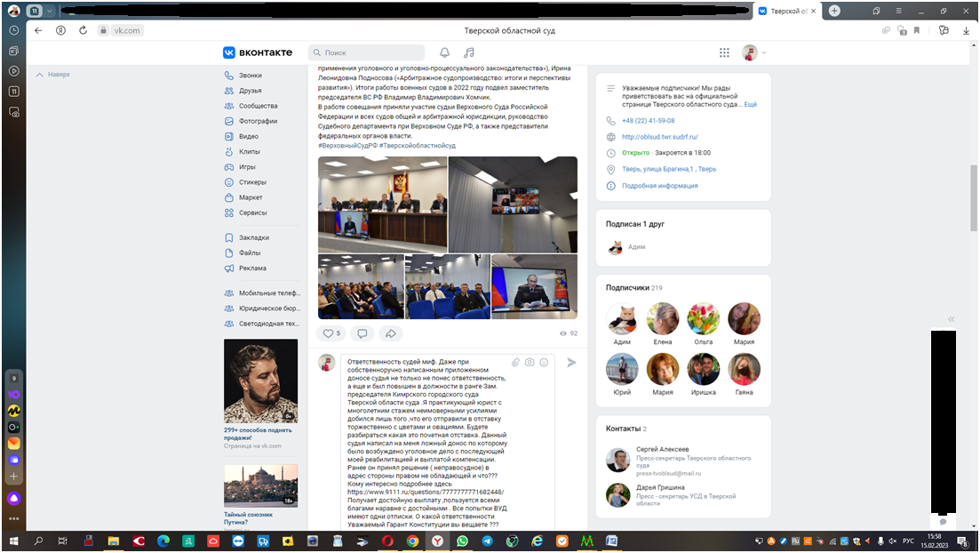Open VK notifications bell
This screenshot has height=553, width=980.
(x=444, y=52)
